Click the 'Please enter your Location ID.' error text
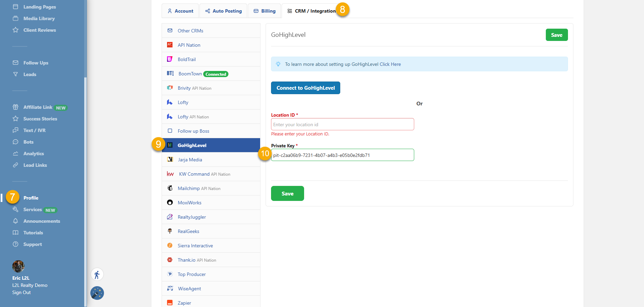Screen dimensions: 644x307 300,134
